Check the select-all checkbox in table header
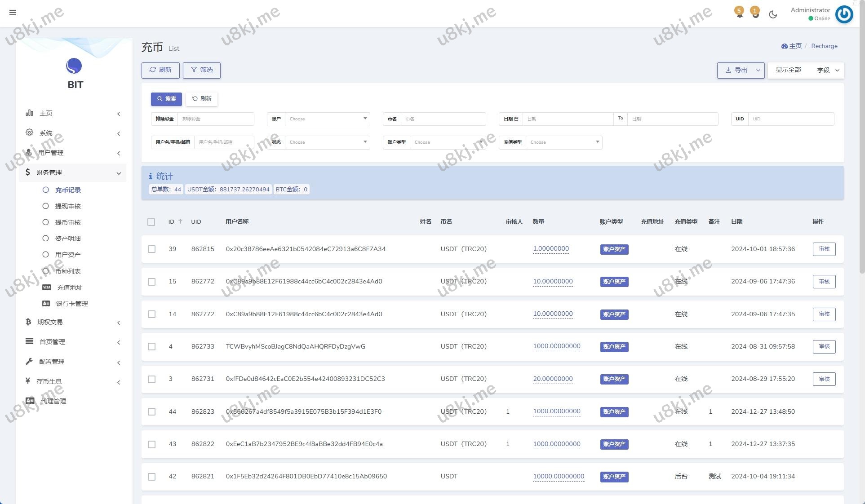865x504 pixels. [151, 222]
